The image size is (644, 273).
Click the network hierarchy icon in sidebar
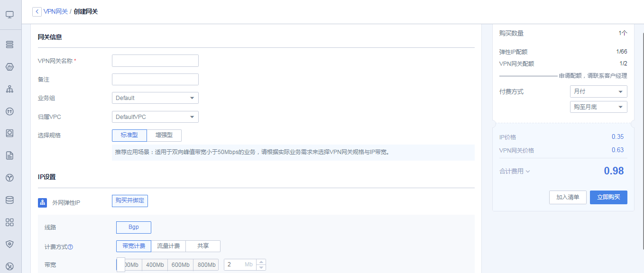[9, 89]
